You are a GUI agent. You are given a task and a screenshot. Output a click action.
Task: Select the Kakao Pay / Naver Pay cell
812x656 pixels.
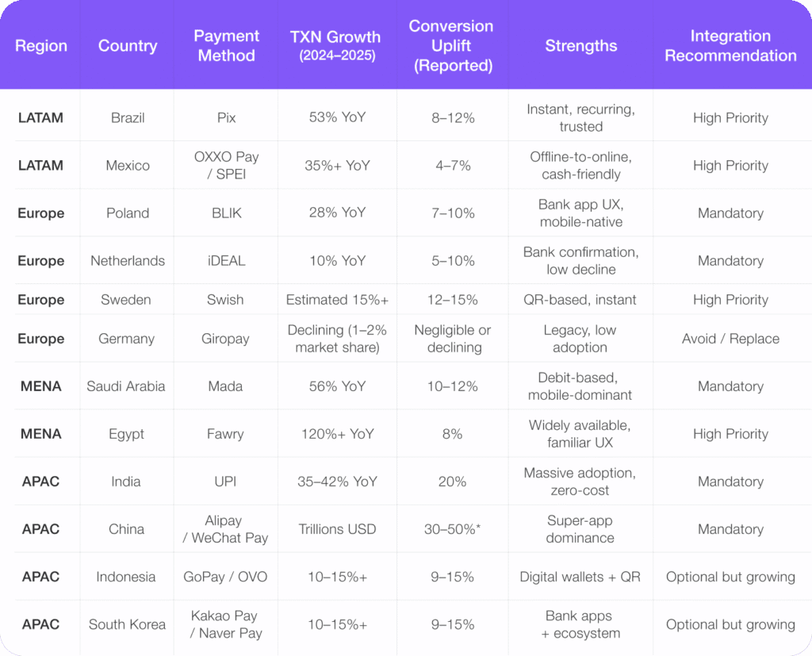pos(226,624)
